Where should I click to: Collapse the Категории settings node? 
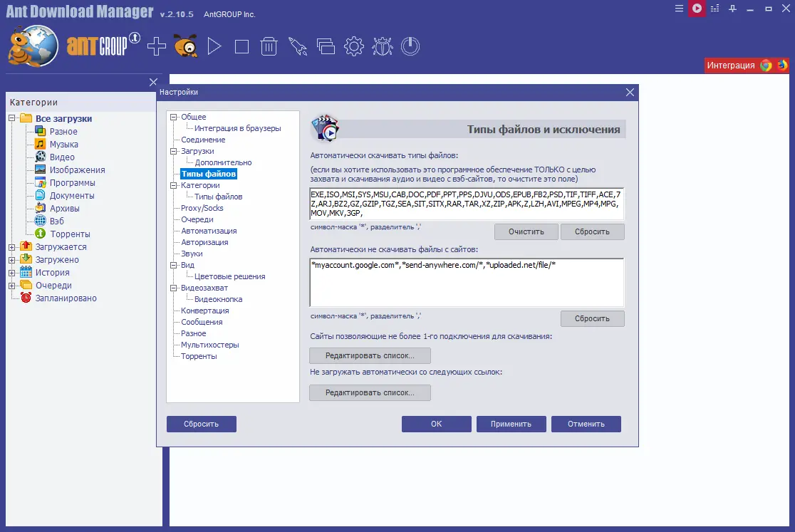(x=173, y=185)
